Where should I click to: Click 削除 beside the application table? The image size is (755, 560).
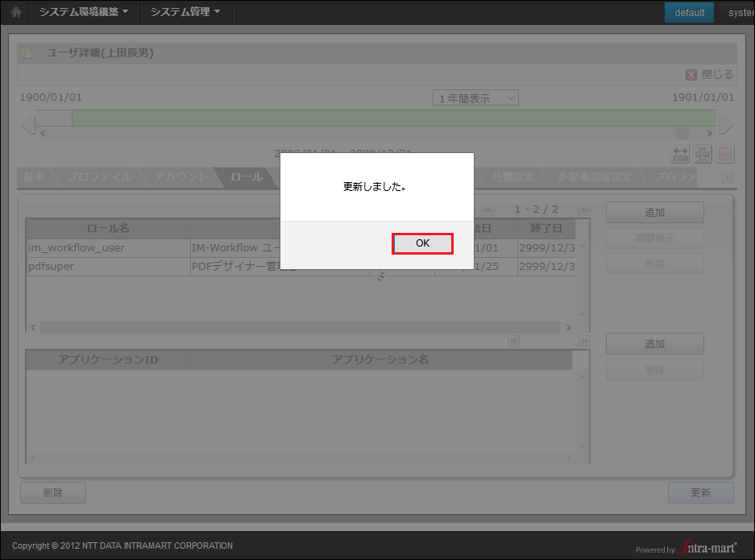[655, 369]
